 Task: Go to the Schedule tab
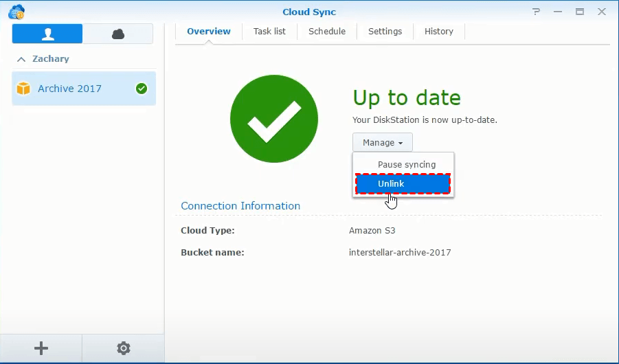pyautogui.click(x=327, y=31)
